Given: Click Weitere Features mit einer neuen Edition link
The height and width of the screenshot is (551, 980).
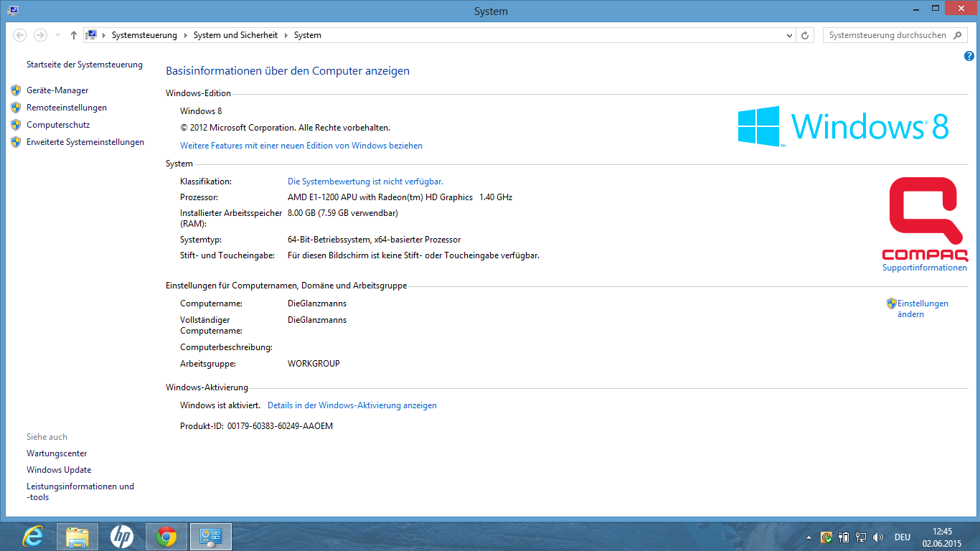Looking at the screenshot, I should [x=301, y=146].
